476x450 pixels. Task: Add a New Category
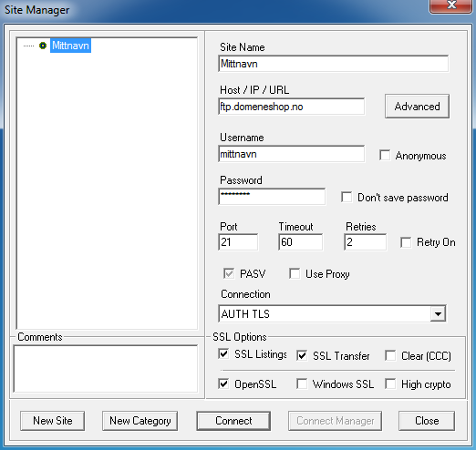tap(140, 421)
